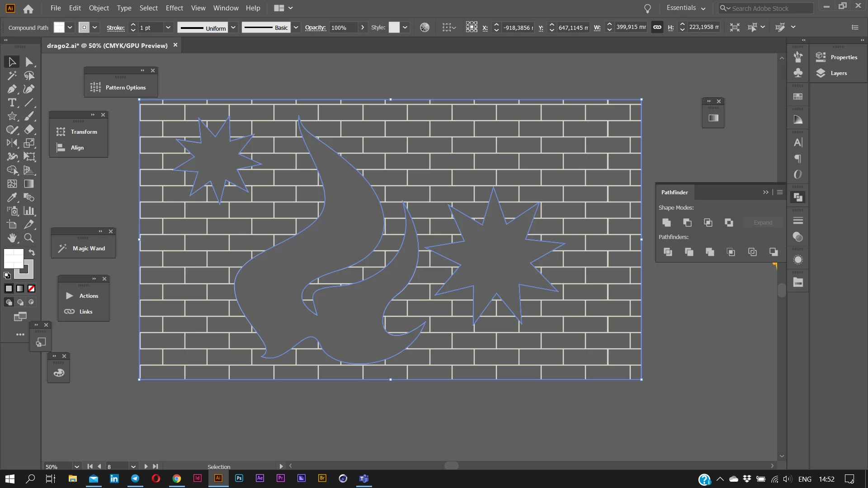
Task: Select the Hand tool
Action: coord(12,238)
